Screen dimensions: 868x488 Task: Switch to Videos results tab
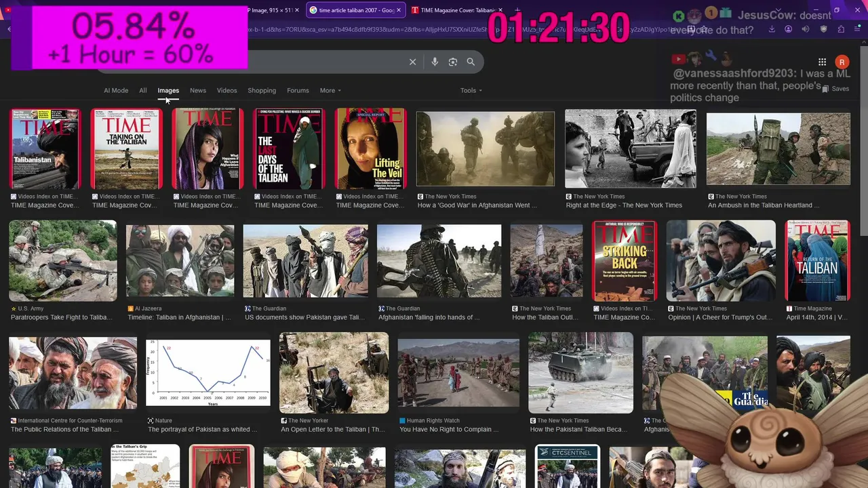(x=227, y=90)
